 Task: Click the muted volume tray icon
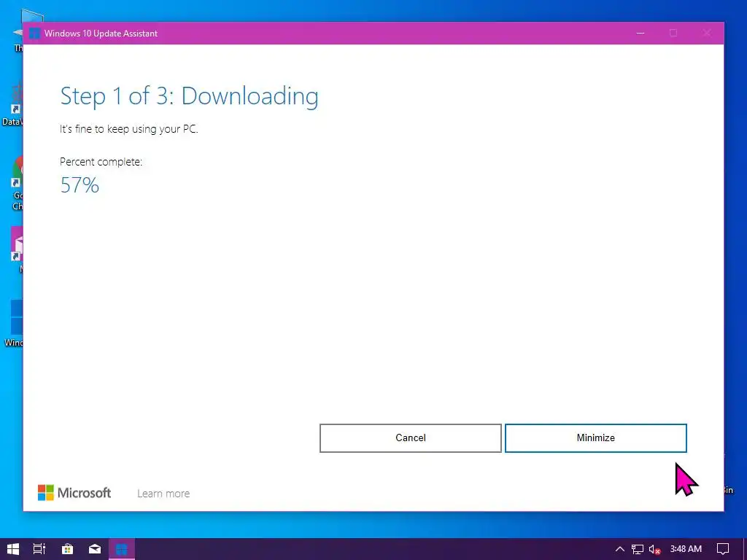tap(654, 549)
